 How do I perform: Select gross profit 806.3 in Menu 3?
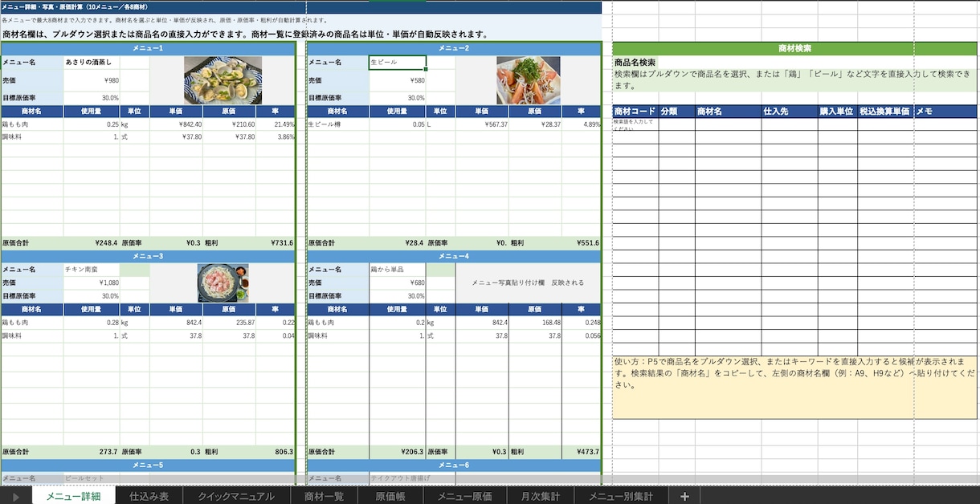[276, 452]
